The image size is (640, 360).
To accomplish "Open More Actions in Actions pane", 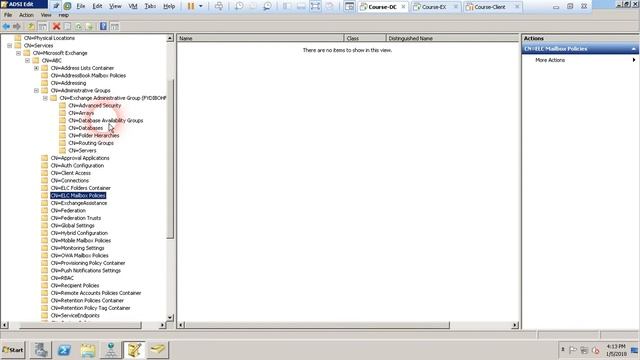I will [x=550, y=60].
